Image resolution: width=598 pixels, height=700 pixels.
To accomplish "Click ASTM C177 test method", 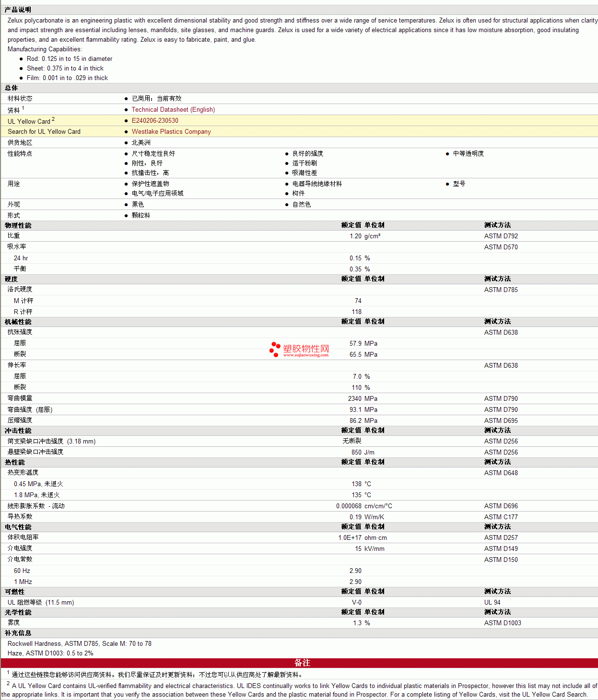I will pos(501,517).
